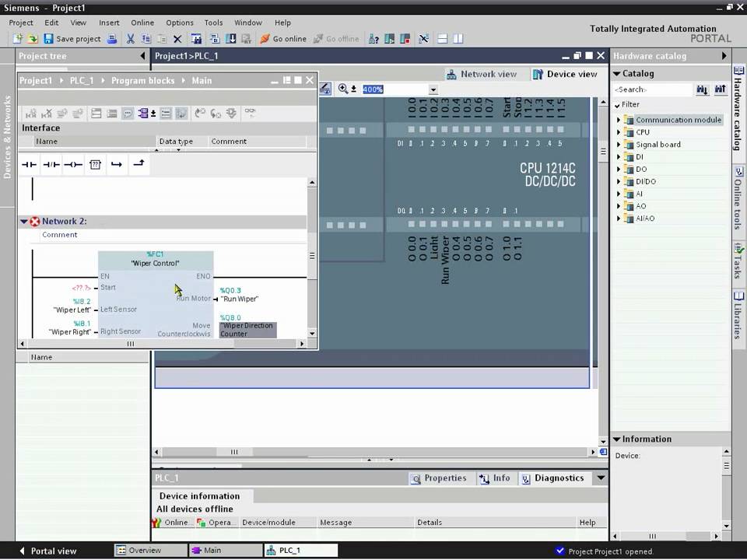Click the Start CPU icon
The width and height of the screenshot is (747, 560).
pos(389,39)
